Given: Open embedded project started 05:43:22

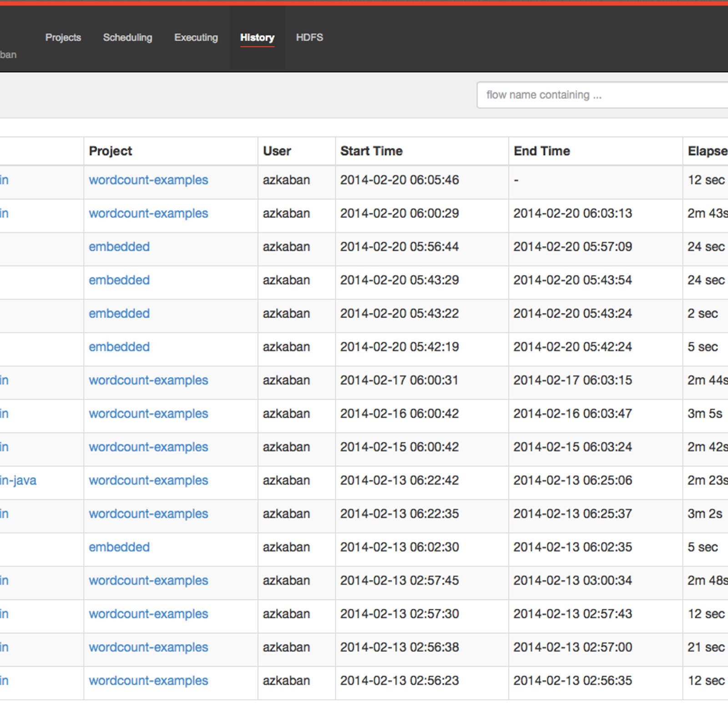Looking at the screenshot, I should (x=119, y=313).
